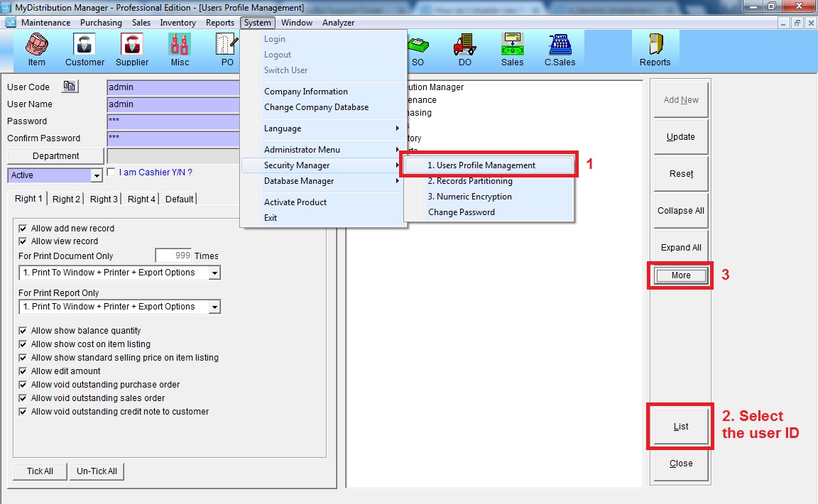Disable 'Allow show balance quantity' checkbox
Screen dimensions: 818x504
point(23,331)
